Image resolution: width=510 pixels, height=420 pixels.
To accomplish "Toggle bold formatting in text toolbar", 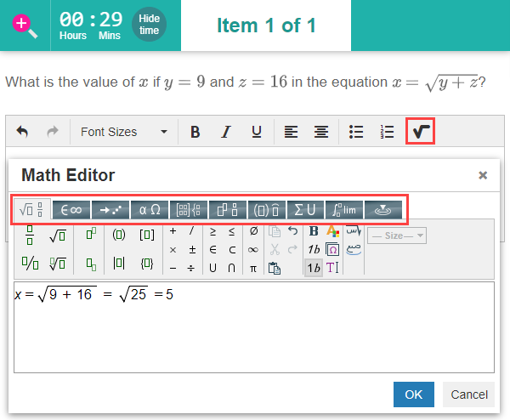I will pos(195,132).
